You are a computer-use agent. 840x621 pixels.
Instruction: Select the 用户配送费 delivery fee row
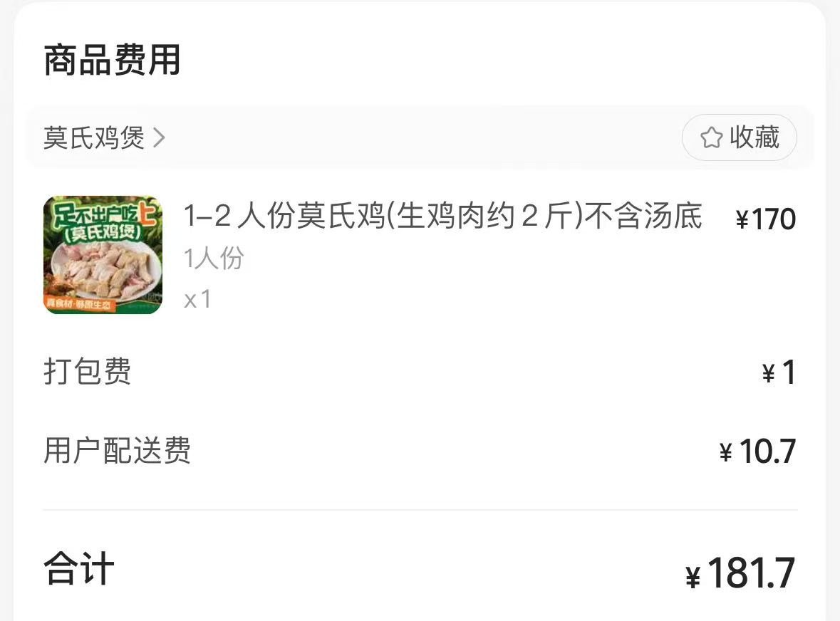(420, 450)
